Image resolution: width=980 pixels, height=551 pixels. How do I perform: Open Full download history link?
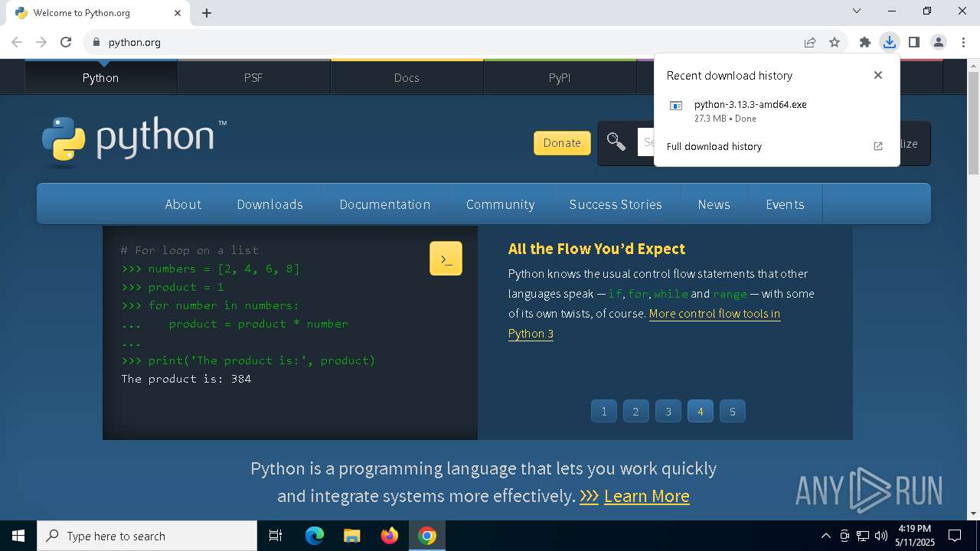point(714,146)
